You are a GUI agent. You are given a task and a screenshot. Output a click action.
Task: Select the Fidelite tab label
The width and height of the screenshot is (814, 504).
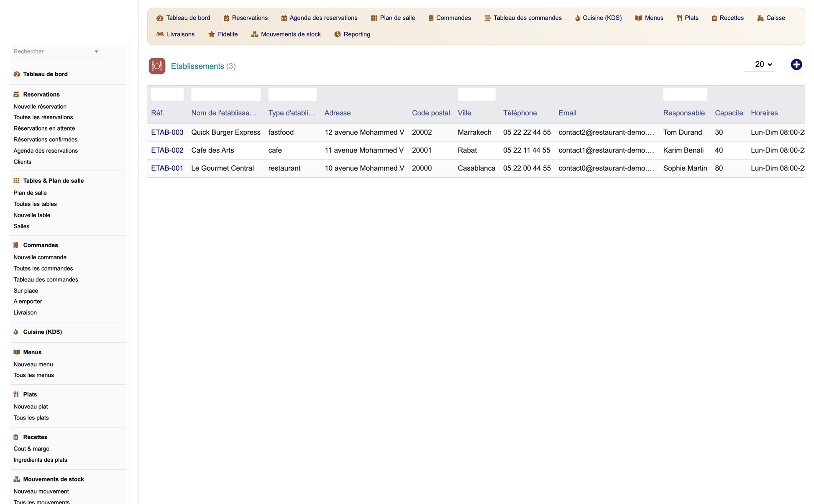point(228,34)
